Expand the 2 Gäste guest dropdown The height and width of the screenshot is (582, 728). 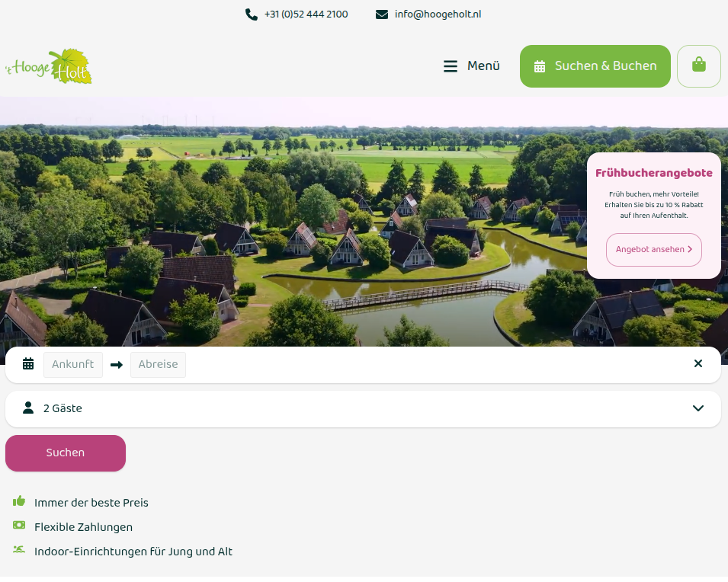pyautogui.click(x=363, y=409)
